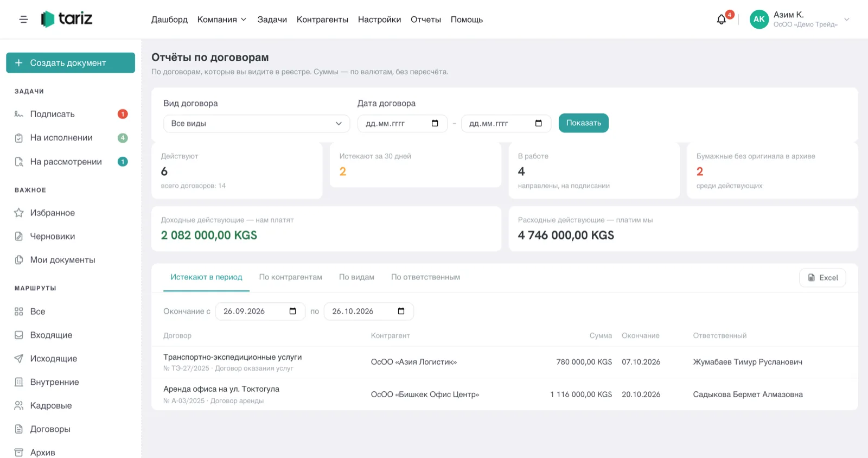Image resolution: width=868 pixels, height=458 pixels.
Task: Open notifications bell
Action: click(x=721, y=20)
